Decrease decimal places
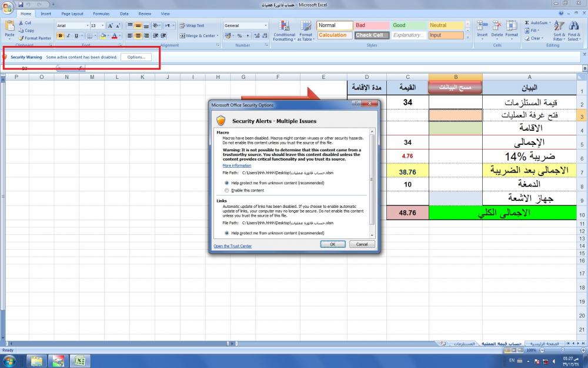The image size is (588, 368). [x=265, y=36]
